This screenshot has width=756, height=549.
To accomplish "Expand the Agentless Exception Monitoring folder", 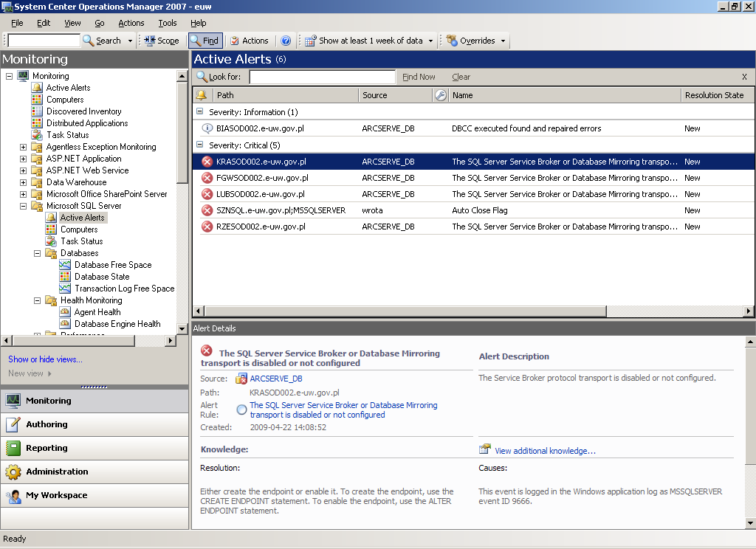I will 23,147.
